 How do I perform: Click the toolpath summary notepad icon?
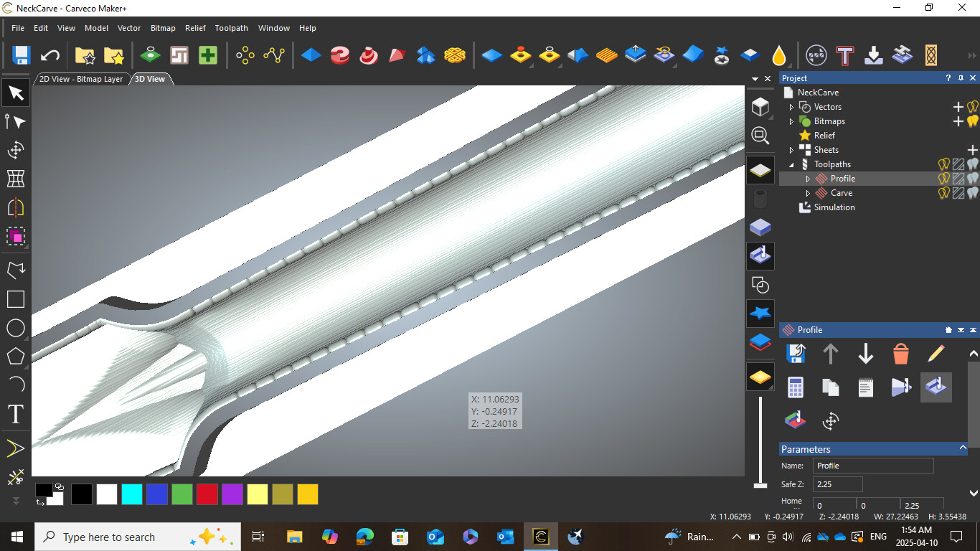point(866,387)
